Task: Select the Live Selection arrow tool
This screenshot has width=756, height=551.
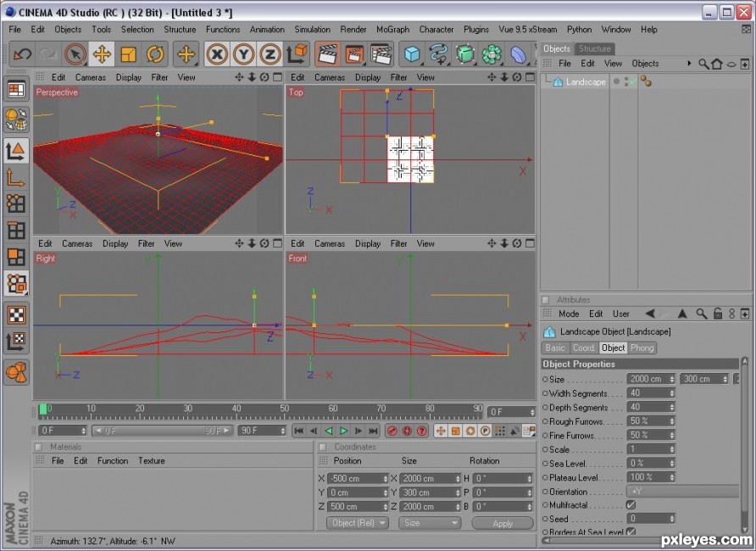Action: (x=75, y=54)
